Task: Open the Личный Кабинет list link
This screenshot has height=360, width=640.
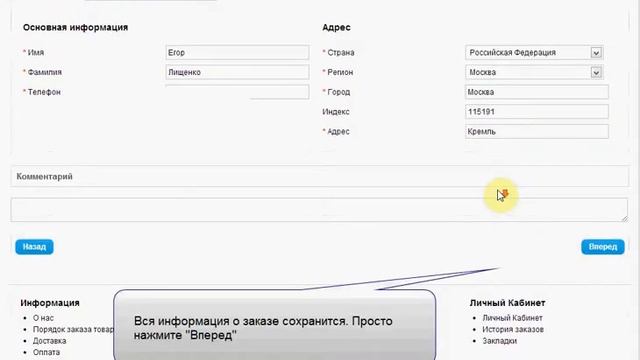Action: [512, 318]
